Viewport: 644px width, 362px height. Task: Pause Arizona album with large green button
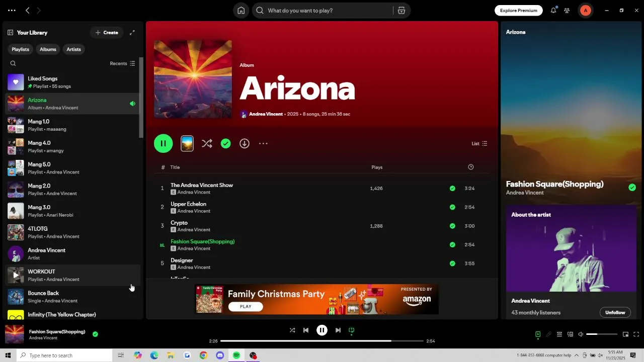[x=164, y=144]
